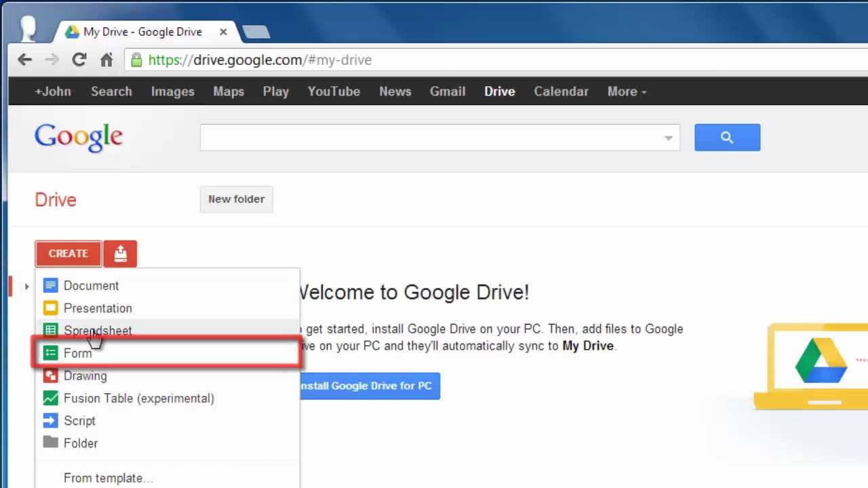Screen dimensions: 868x488
Task: Click the browser forward arrow
Action: 52,60
